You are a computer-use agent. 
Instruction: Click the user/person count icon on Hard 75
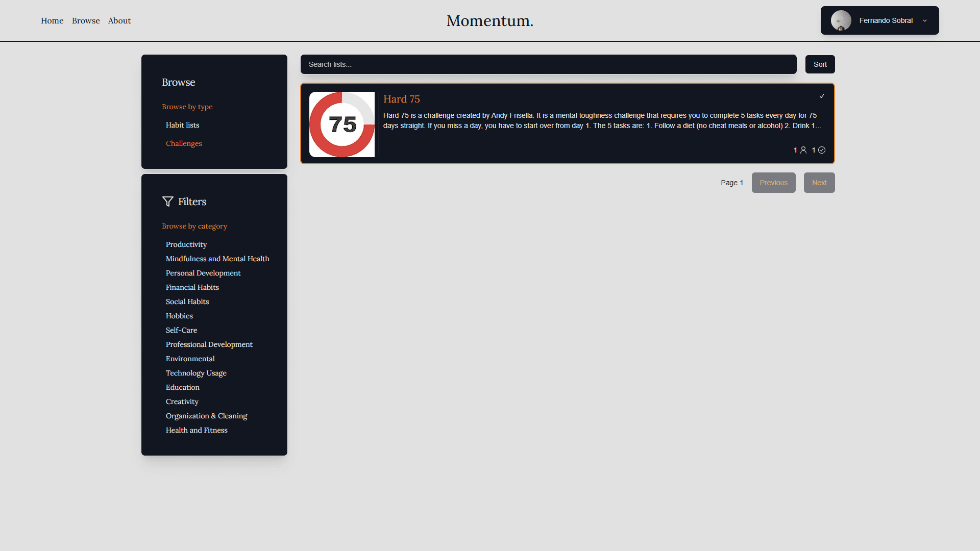click(804, 149)
